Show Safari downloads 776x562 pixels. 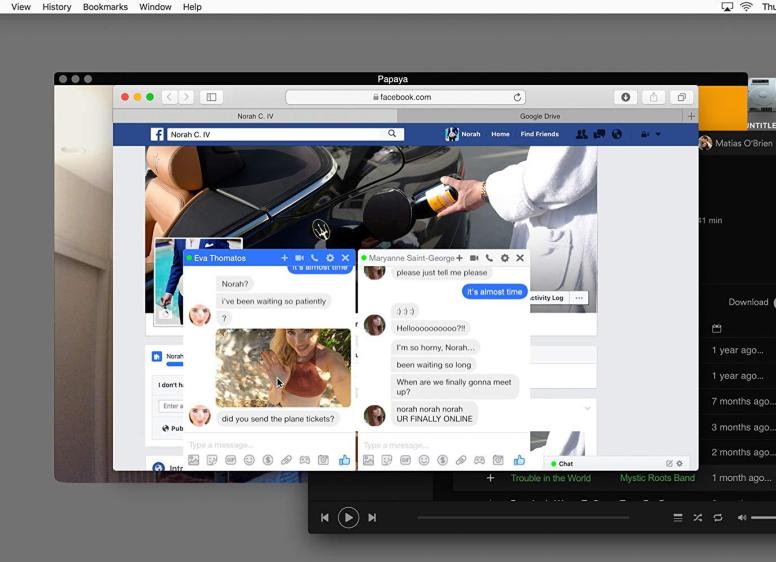(626, 97)
